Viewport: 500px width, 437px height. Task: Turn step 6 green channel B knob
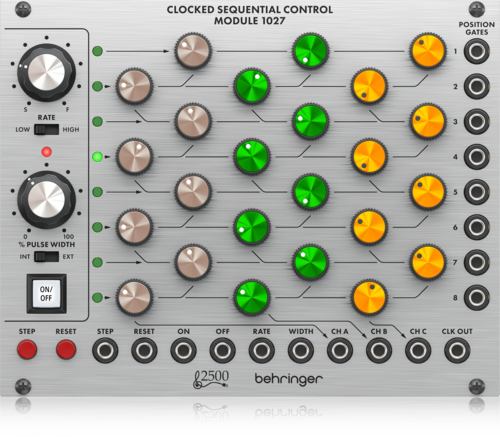click(252, 227)
